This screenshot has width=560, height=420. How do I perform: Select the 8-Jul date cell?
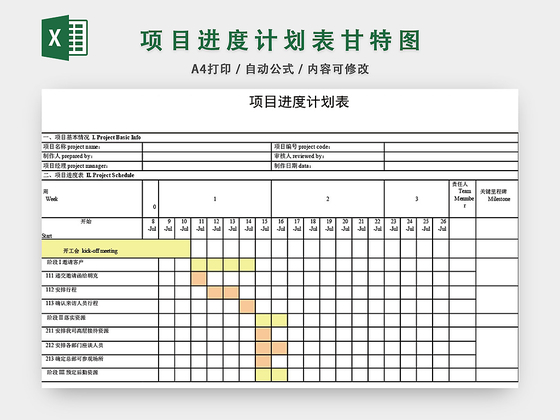152,228
